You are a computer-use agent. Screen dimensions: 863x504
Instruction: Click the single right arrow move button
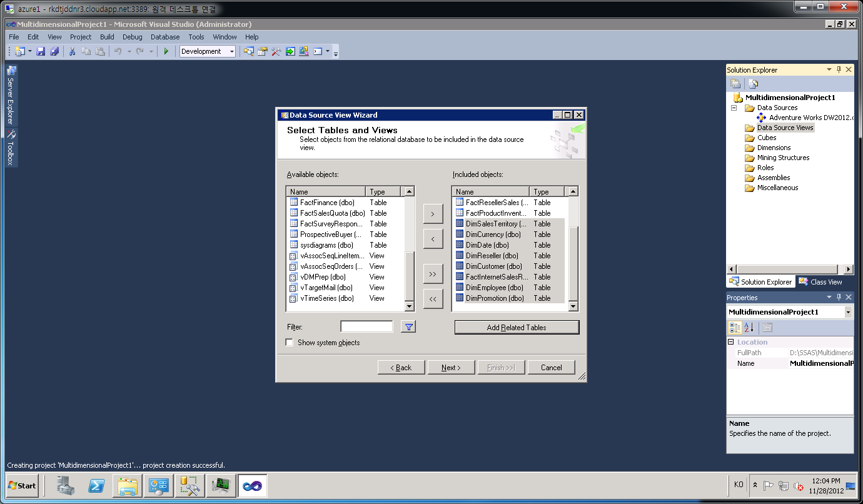coord(433,214)
